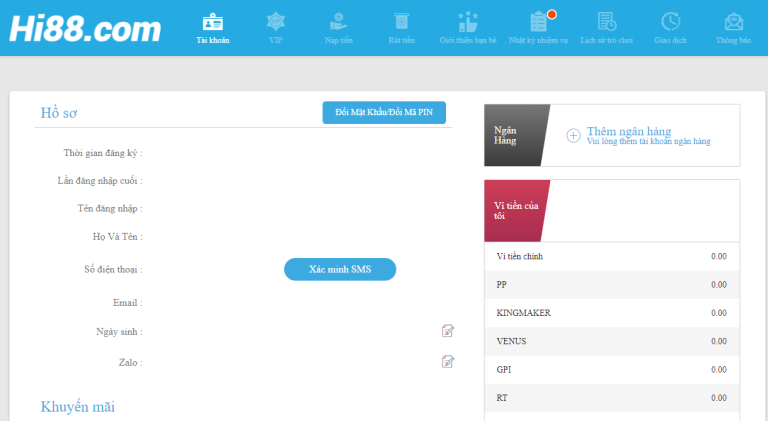Select the PP wallet row
The height and width of the screenshot is (421, 768).
click(612, 285)
